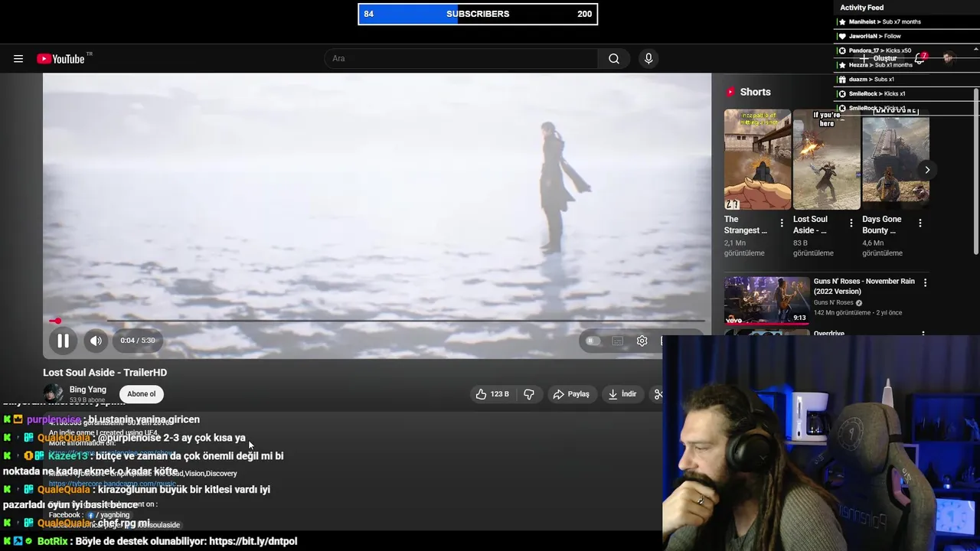Click the Ara search input field
Screen dimensions: 980x551
[462, 59]
